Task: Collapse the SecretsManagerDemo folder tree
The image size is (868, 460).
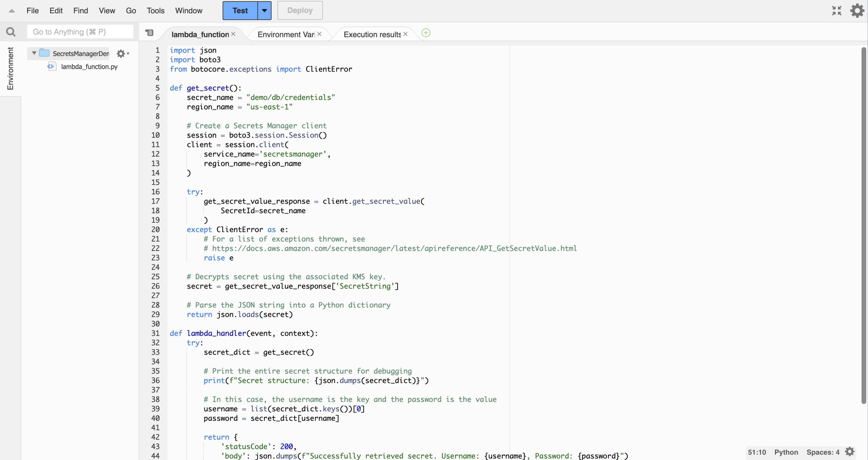Action: tap(34, 53)
